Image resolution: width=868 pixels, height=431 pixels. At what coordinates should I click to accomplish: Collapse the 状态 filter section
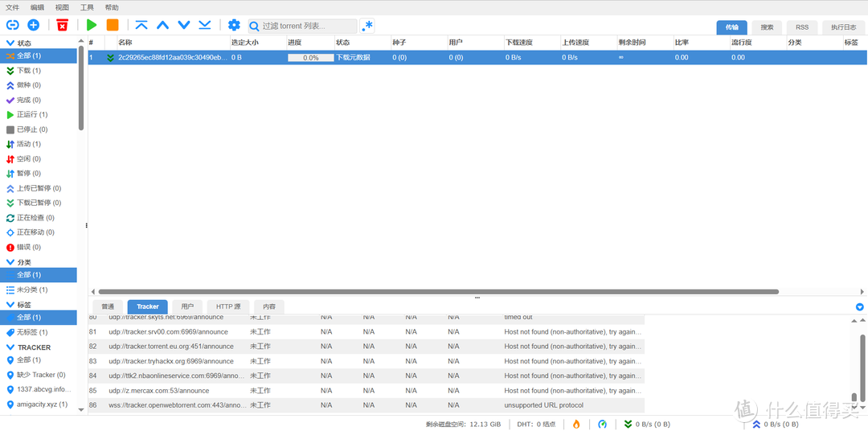tap(10, 43)
